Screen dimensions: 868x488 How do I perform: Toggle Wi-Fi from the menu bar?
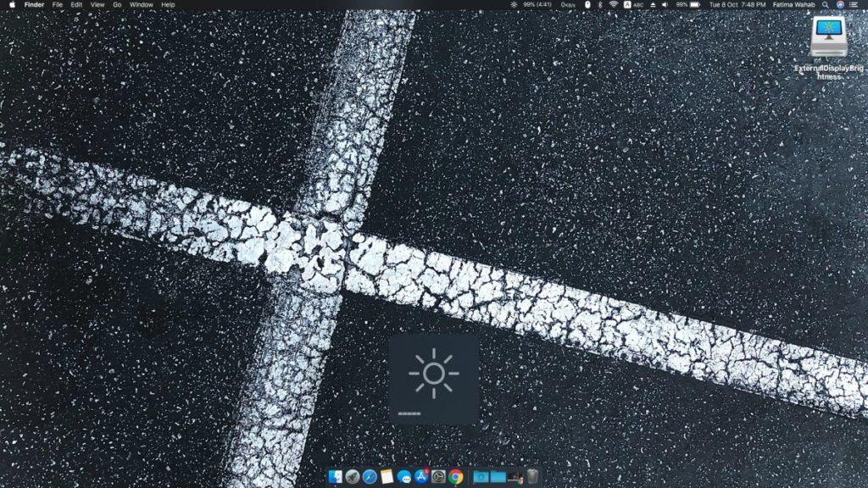[x=613, y=8]
